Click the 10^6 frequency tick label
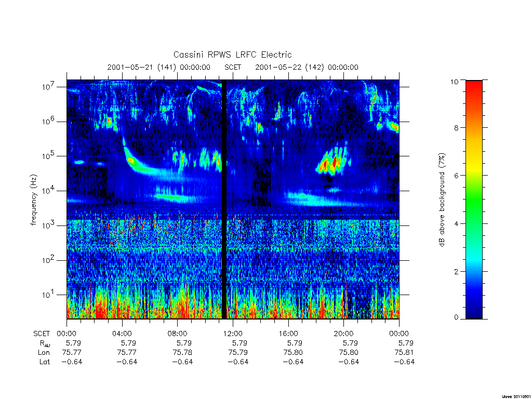532x399 pixels. tap(48, 122)
